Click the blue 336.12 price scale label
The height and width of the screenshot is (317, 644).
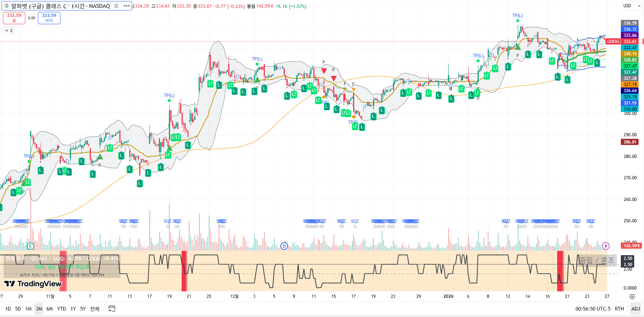point(630,29)
